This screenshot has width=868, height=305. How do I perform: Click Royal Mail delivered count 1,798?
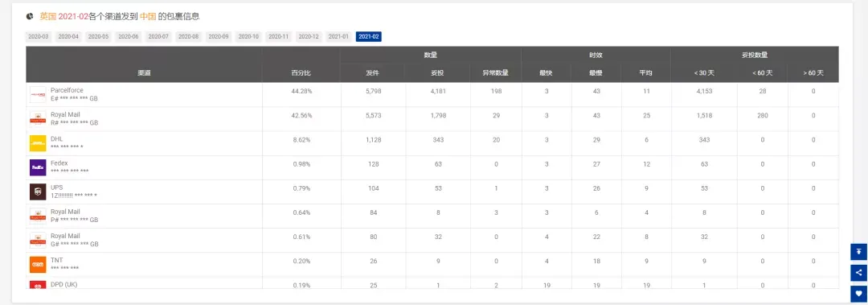[x=437, y=115]
